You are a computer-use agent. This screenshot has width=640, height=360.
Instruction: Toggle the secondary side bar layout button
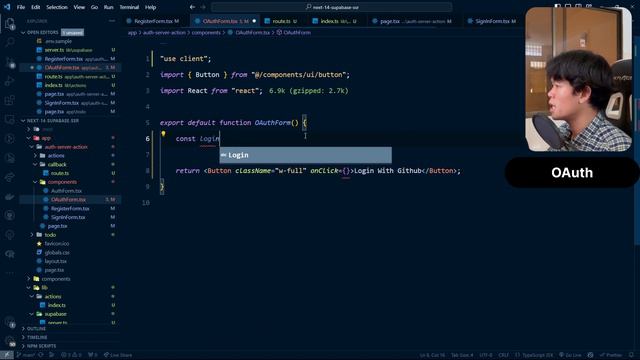click(x=578, y=6)
